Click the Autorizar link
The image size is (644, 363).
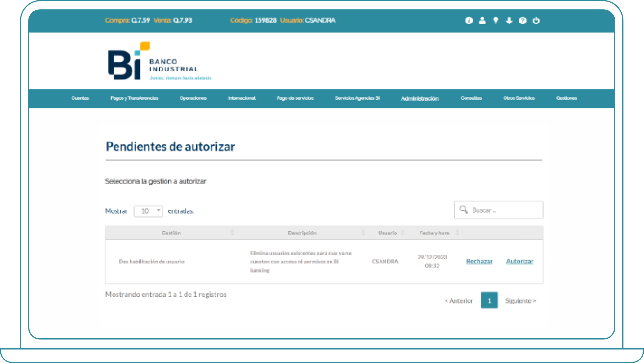point(520,261)
